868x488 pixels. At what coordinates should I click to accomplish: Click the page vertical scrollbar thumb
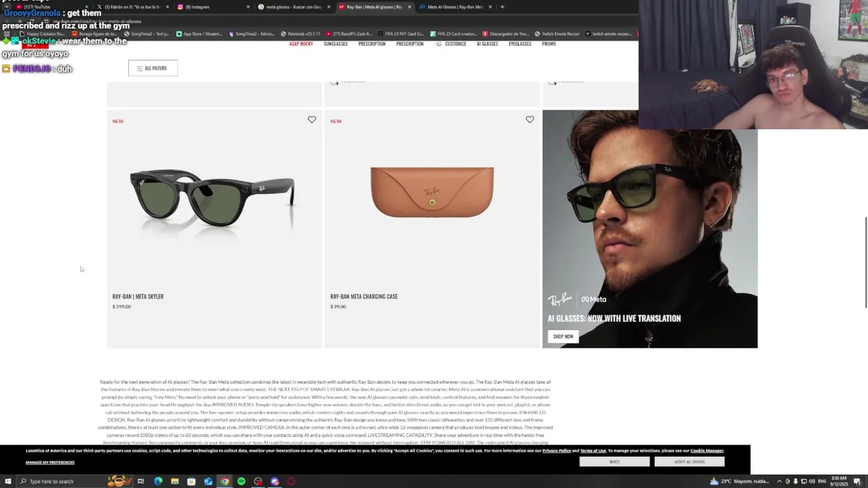click(x=865, y=262)
